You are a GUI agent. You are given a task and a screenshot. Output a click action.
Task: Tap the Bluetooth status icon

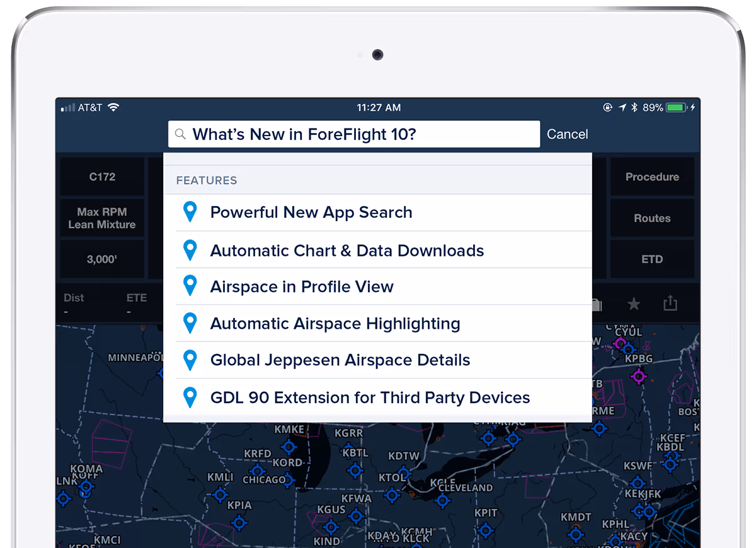click(635, 108)
